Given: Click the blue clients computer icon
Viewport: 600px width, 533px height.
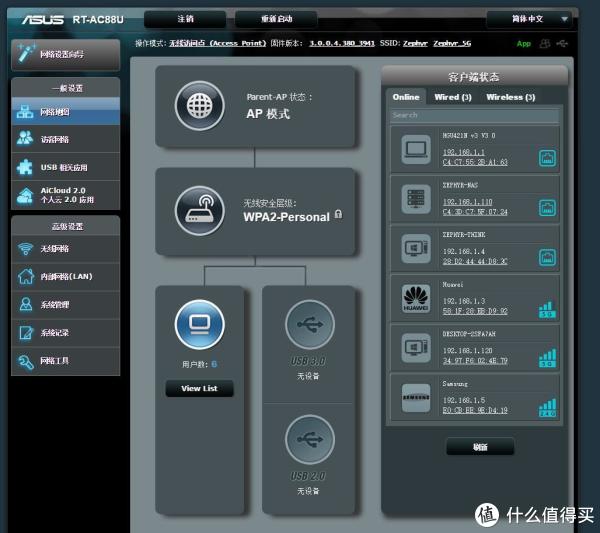Looking at the screenshot, I should pyautogui.click(x=200, y=324).
